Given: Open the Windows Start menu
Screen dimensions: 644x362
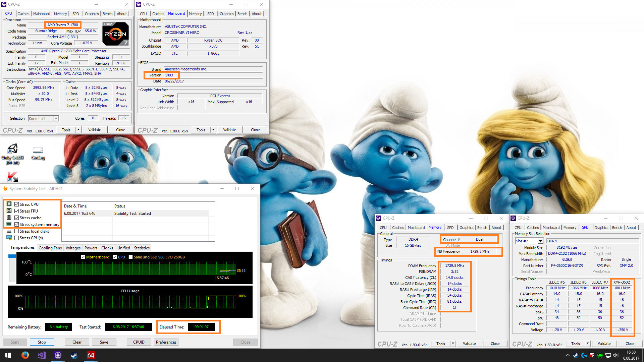Looking at the screenshot, I should point(8,355).
